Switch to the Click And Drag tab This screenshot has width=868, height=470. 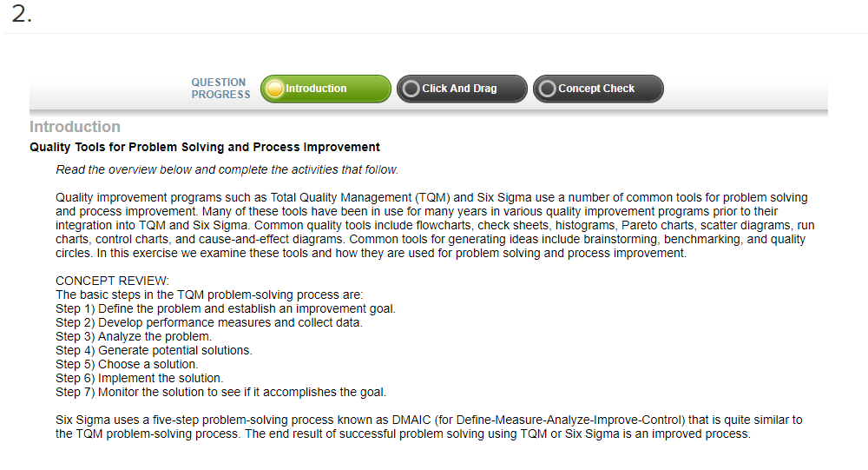(462, 89)
